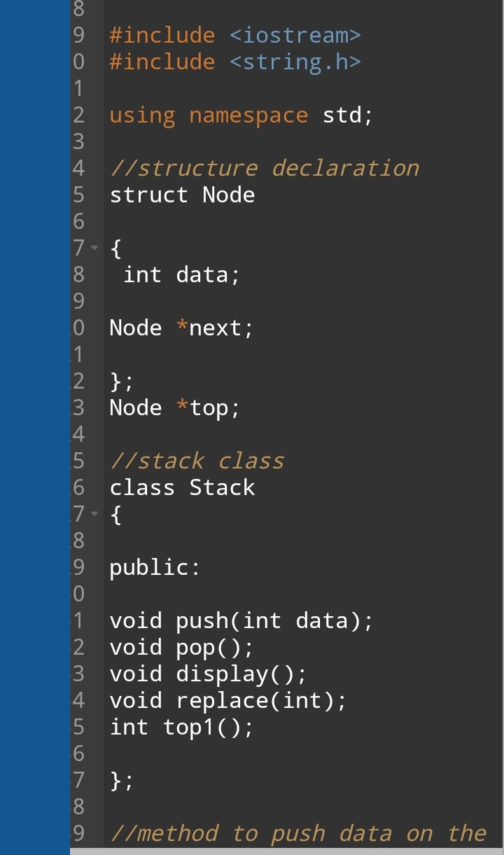The image size is (504, 855).
Task: Collapse the struct Node block fold arrow
Action: click(x=95, y=248)
